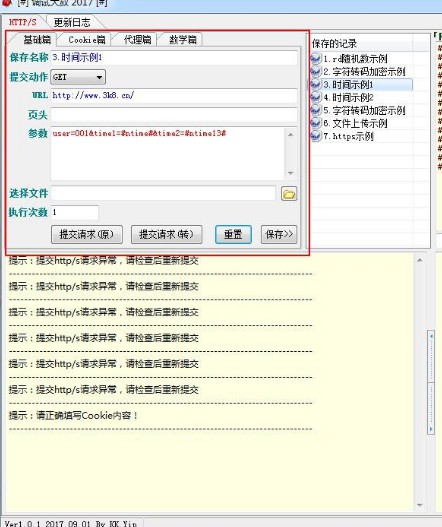Screen dimensions: 442x527
Task: Select the Cookie篇 tab
Action: point(87,40)
